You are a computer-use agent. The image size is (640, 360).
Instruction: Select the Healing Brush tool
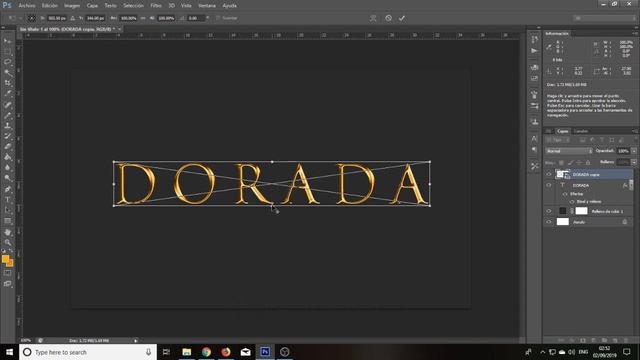(x=7, y=105)
